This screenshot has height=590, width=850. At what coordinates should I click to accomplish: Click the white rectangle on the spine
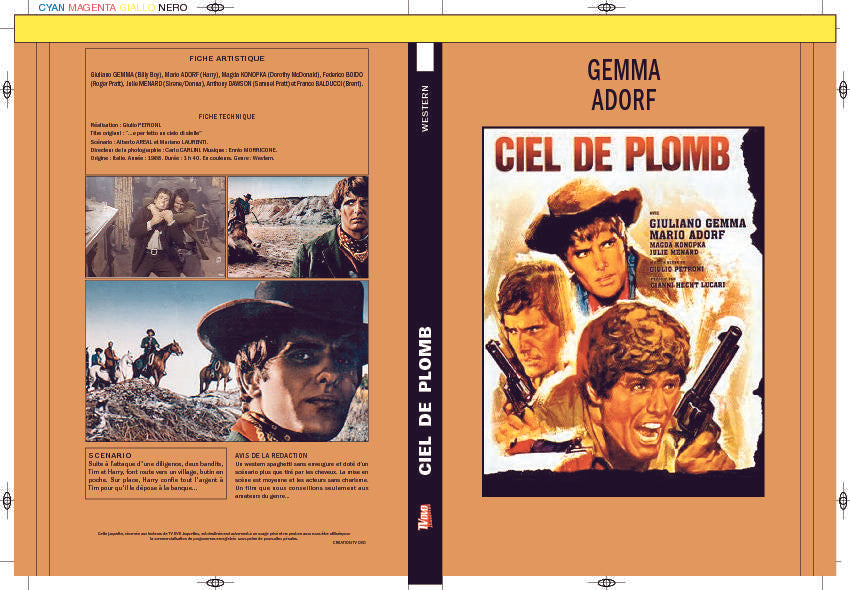click(425, 57)
